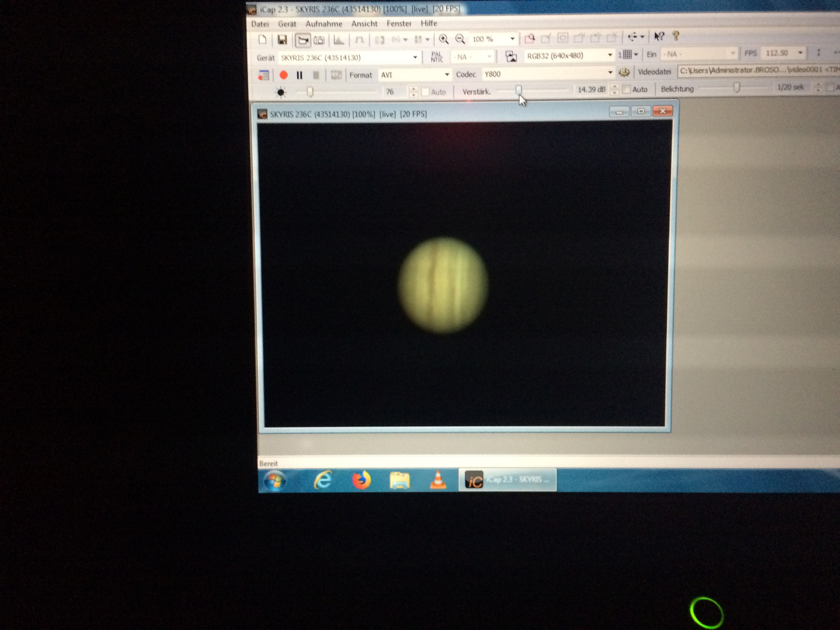Expand the Codec Y800 dropdown

click(x=610, y=72)
